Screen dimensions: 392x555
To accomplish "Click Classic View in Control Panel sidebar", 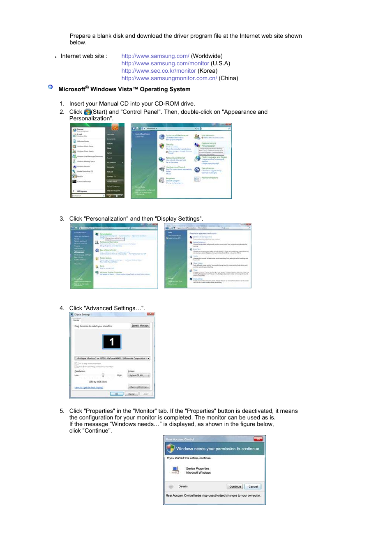I will 140,137.
